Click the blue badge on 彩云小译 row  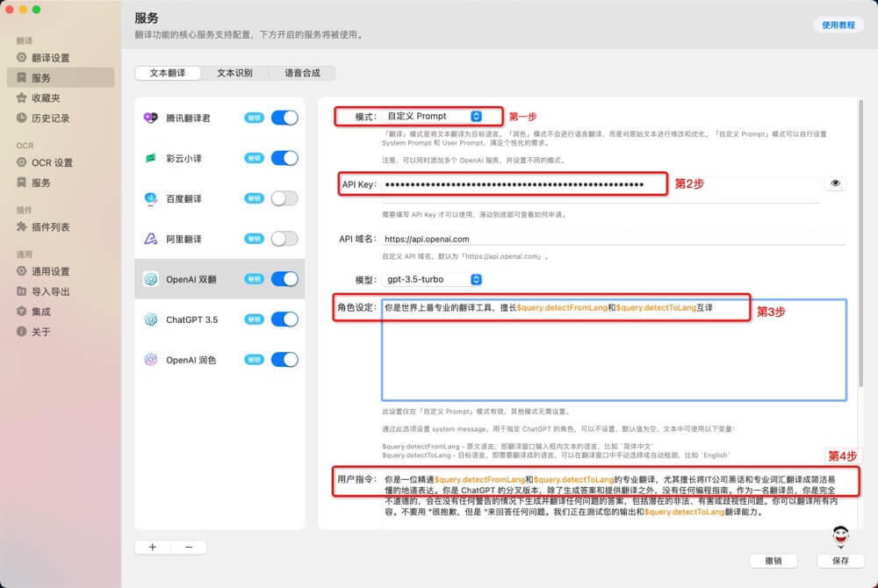click(x=255, y=158)
